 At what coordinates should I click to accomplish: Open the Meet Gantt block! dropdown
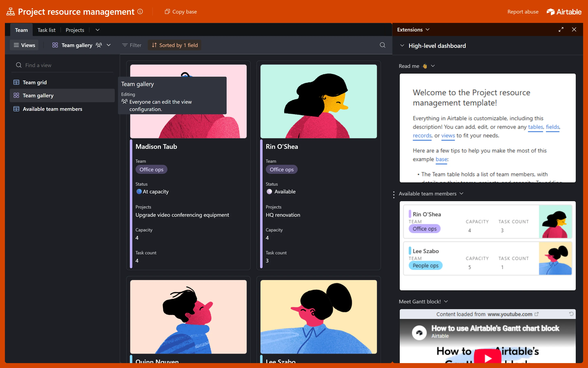[x=446, y=302]
